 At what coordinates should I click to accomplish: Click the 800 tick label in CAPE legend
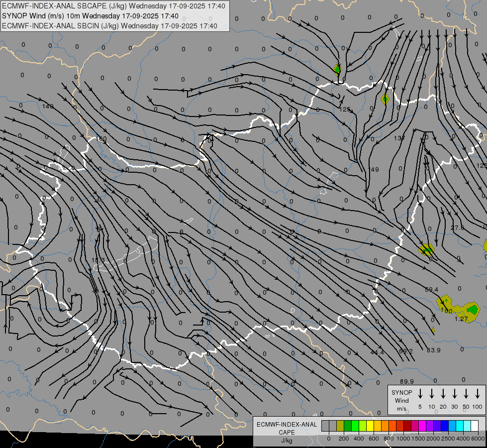pyautogui.click(x=389, y=439)
